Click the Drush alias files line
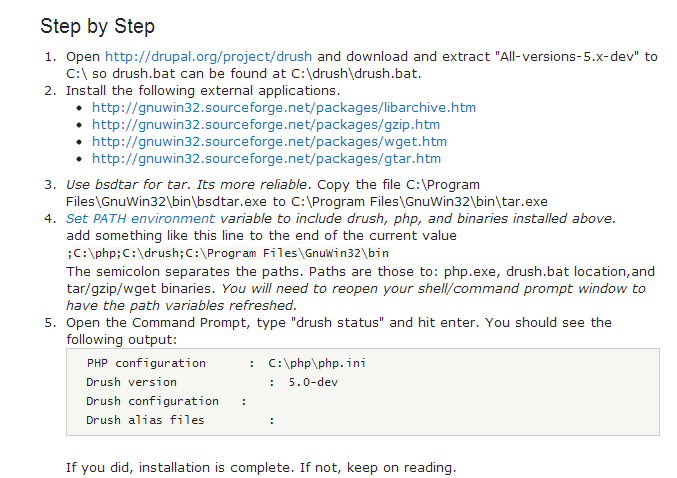Screen dimensions: 677x478 [x=180, y=420]
